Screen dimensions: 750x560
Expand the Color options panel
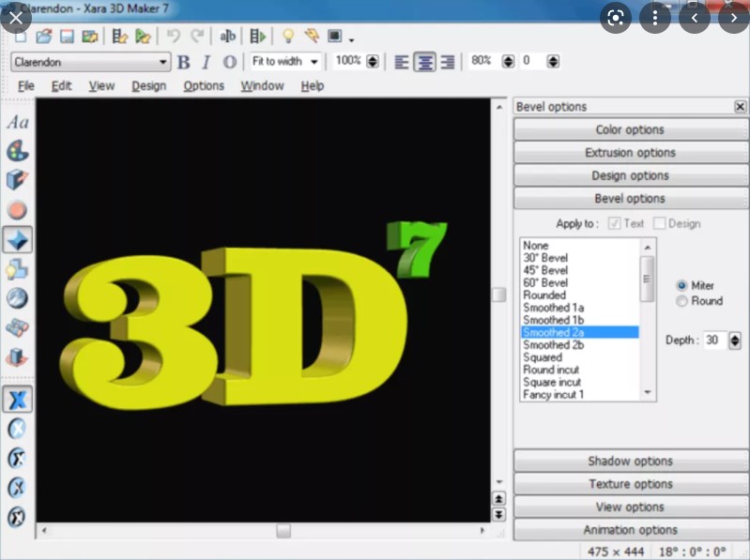point(631,129)
